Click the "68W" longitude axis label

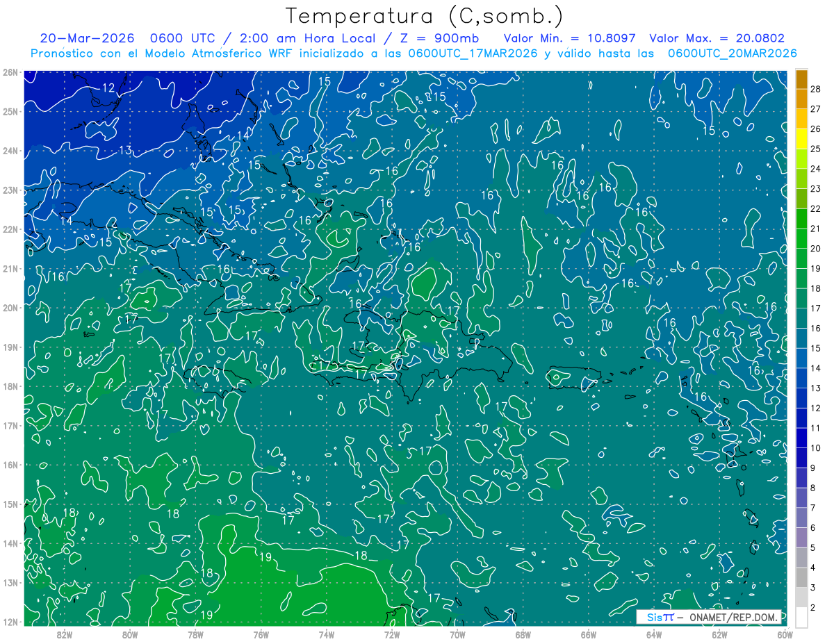coord(523,634)
